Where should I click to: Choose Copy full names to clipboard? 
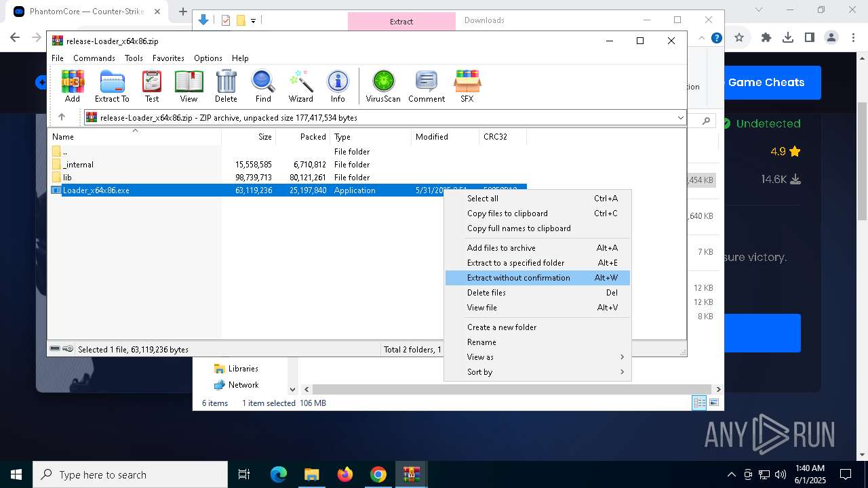(x=538, y=228)
